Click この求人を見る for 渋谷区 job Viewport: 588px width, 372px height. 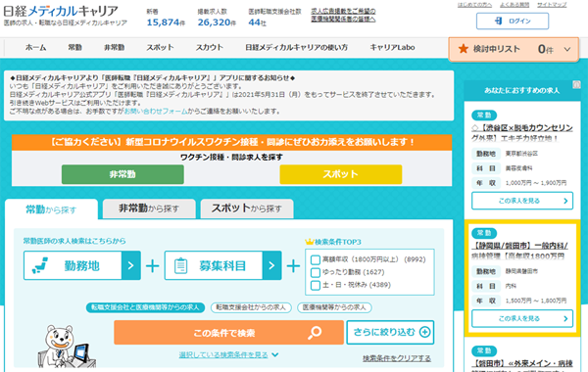click(522, 201)
